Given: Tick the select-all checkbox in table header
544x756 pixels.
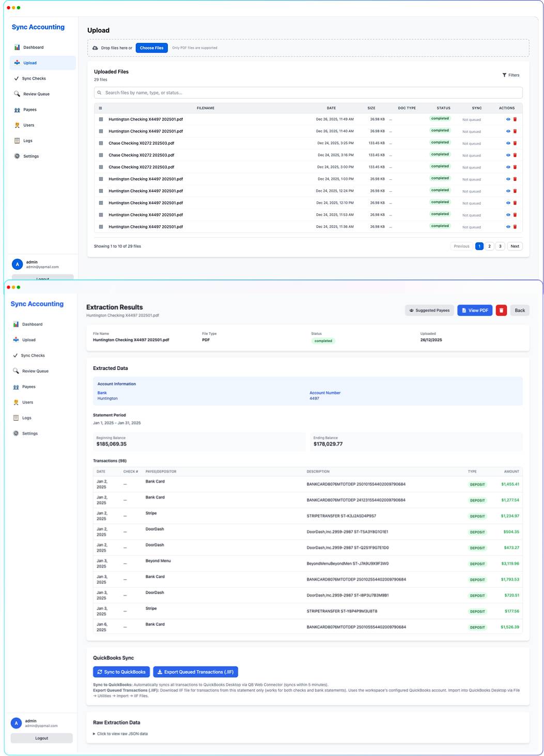Looking at the screenshot, I should click(x=100, y=108).
